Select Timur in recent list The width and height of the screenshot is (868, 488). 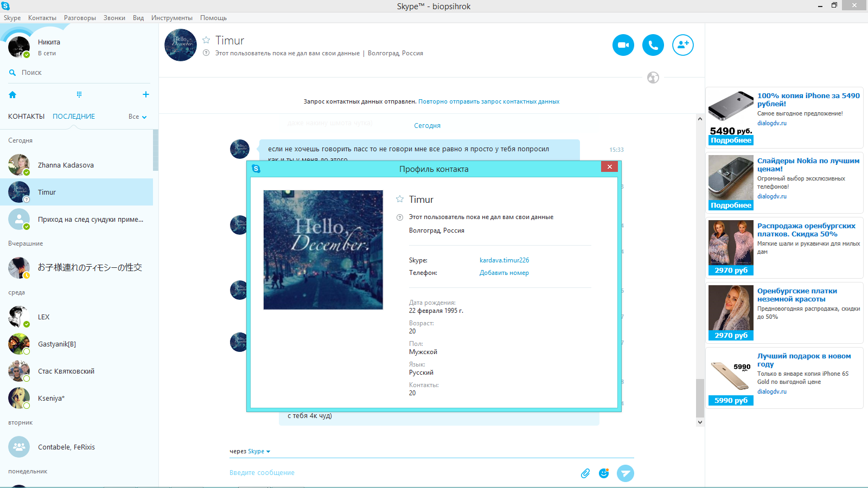pyautogui.click(x=76, y=192)
